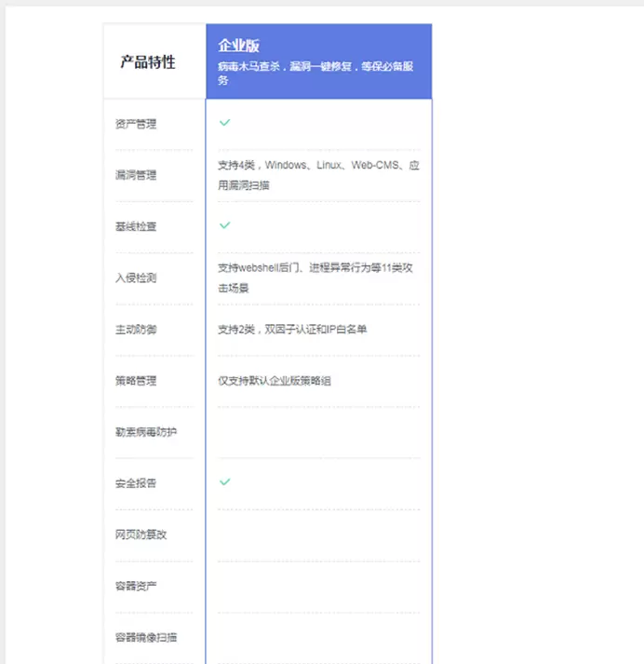
Task: Select the 容器资产 feature label
Action: (x=136, y=586)
